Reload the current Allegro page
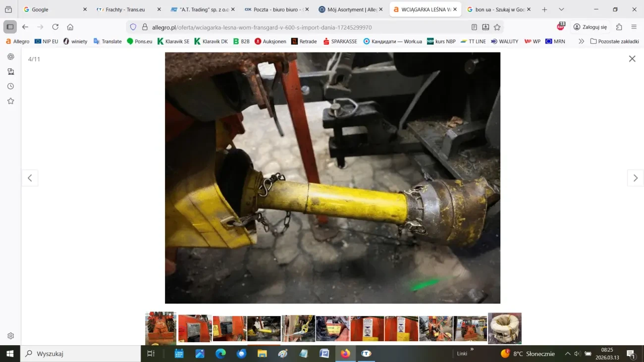 click(x=55, y=27)
